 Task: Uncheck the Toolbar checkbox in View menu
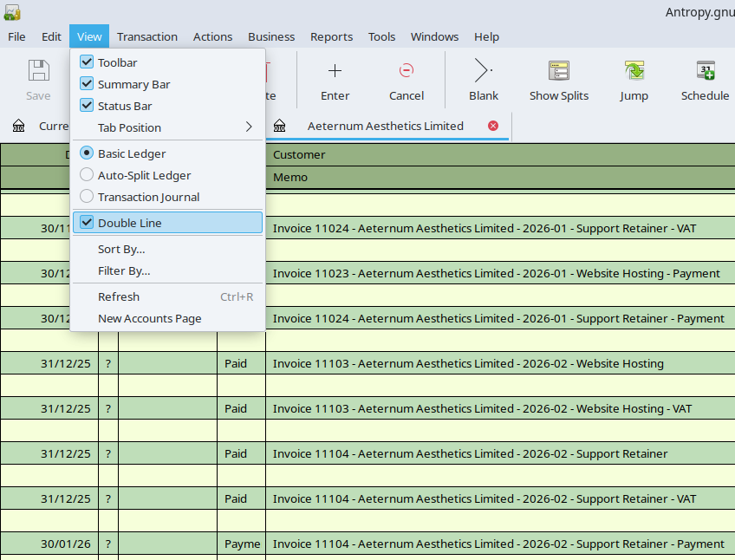(87, 62)
